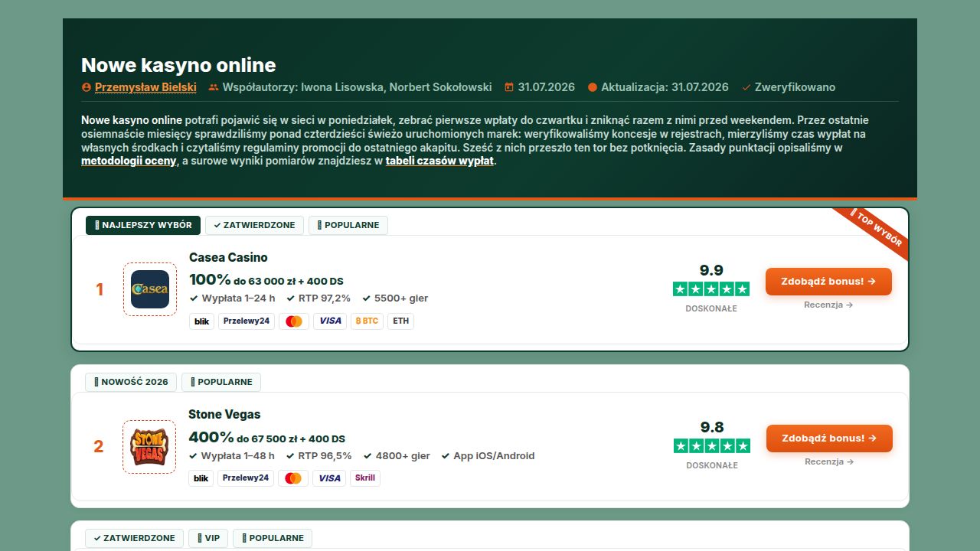Open the Przemysław Bielski author link
Screen dimensions: 980x551
click(145, 87)
